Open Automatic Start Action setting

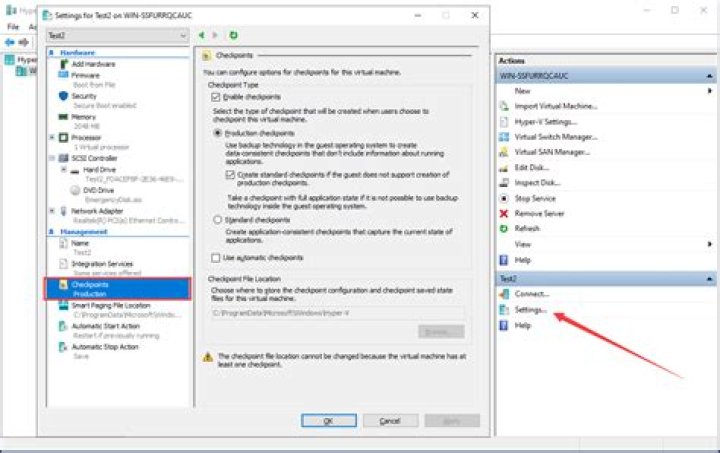click(106, 326)
